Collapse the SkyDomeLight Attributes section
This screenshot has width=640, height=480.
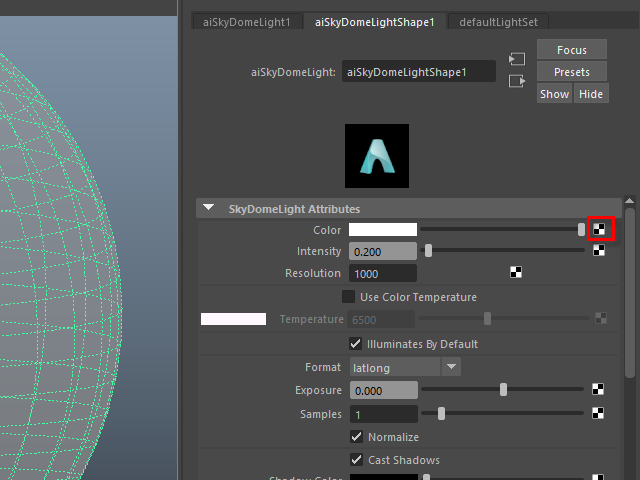pyautogui.click(x=209, y=208)
